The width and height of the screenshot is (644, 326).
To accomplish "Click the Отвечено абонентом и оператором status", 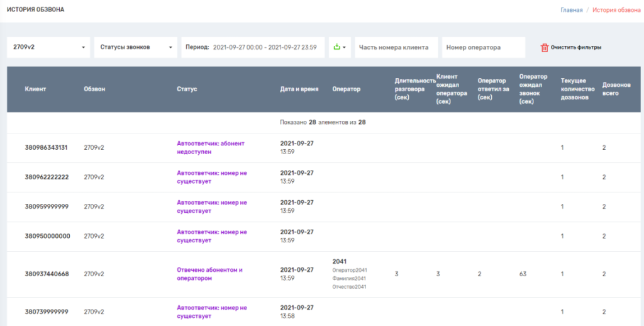I will [x=209, y=274].
